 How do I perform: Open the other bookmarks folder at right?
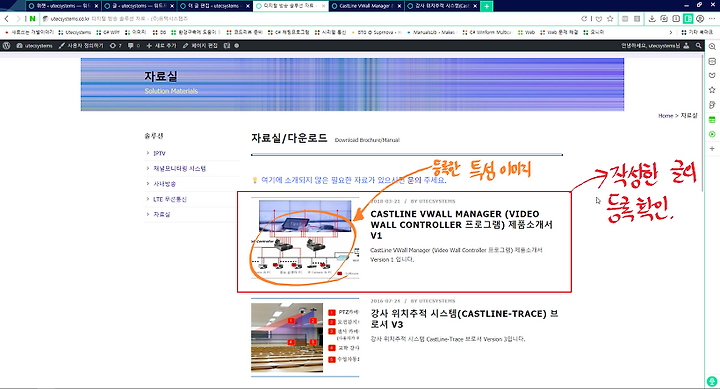point(697,33)
